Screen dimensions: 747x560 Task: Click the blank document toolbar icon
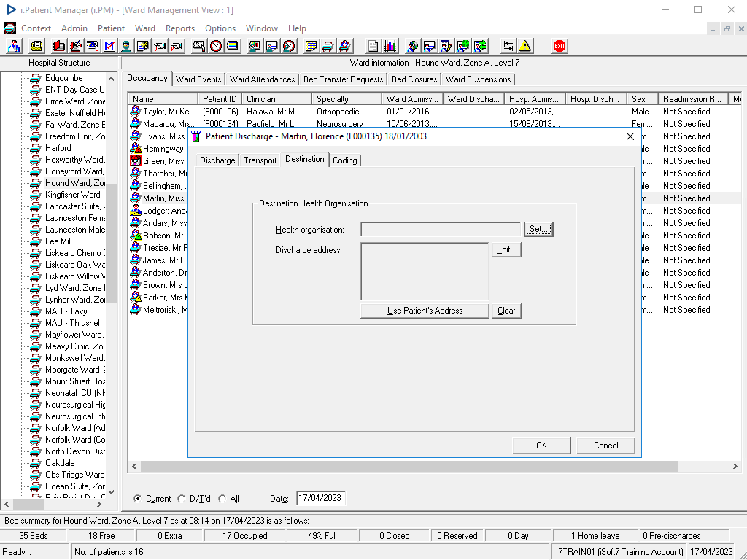(373, 46)
